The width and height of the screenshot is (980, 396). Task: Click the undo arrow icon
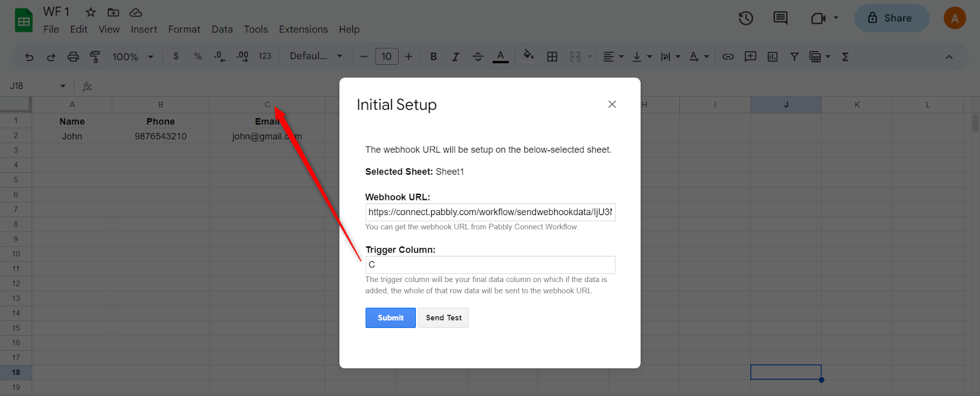(x=29, y=57)
